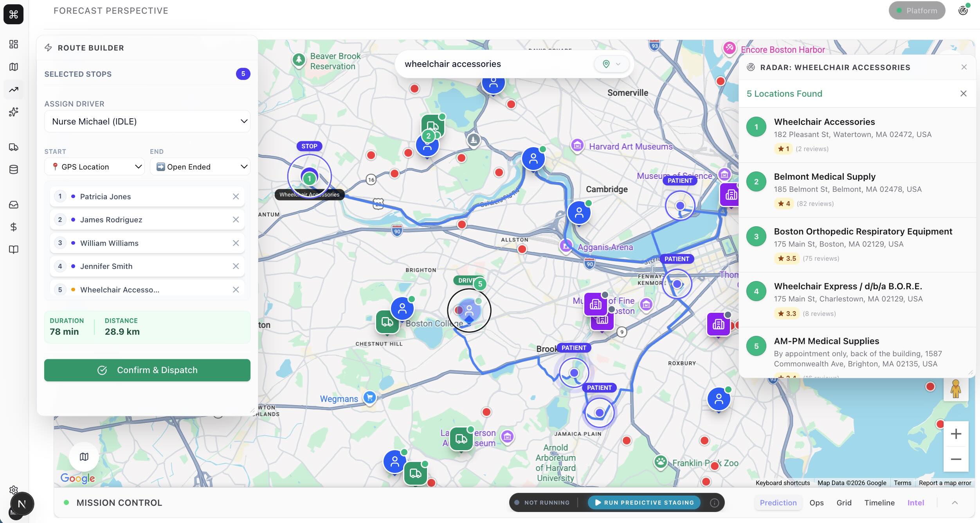Switch to the Prediction tab
The width and height of the screenshot is (980, 523).
[x=778, y=503]
